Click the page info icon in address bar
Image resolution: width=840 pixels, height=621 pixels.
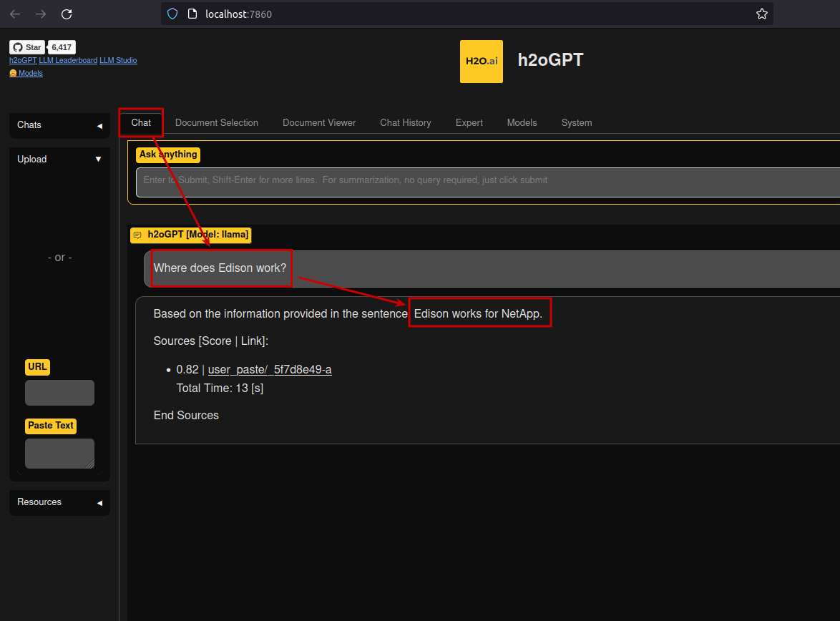[192, 14]
